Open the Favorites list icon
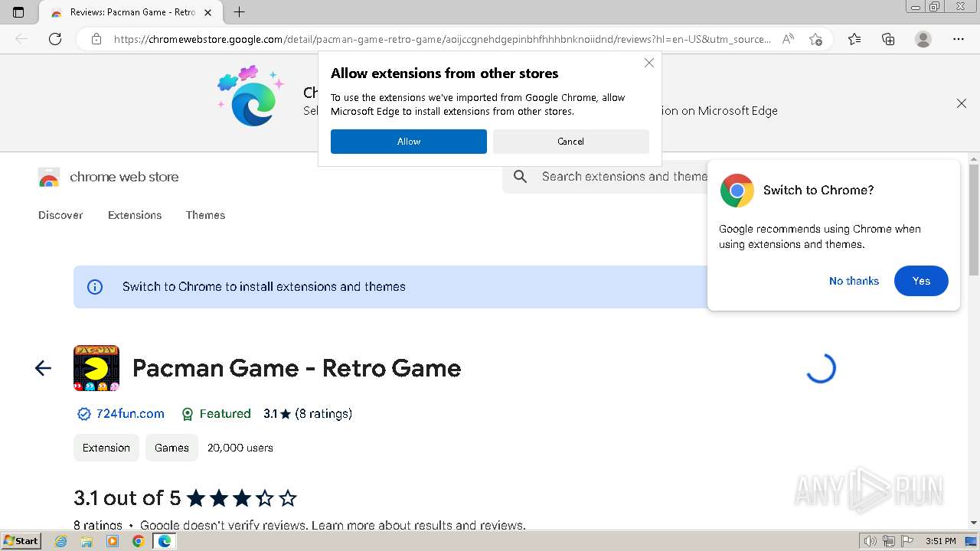The width and height of the screenshot is (980, 551). (854, 39)
